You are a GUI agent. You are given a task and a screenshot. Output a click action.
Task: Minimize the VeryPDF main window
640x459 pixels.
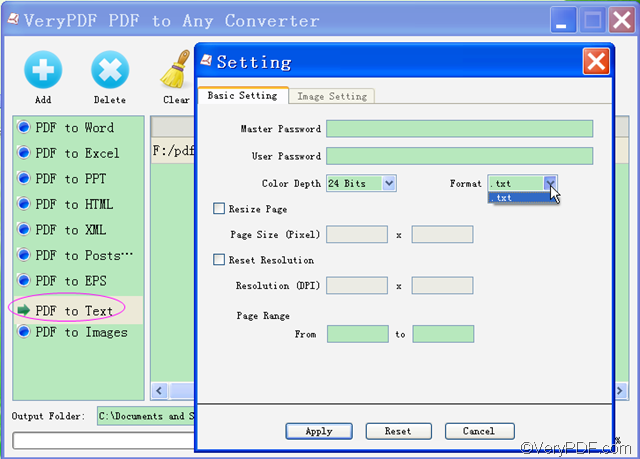click(562, 20)
